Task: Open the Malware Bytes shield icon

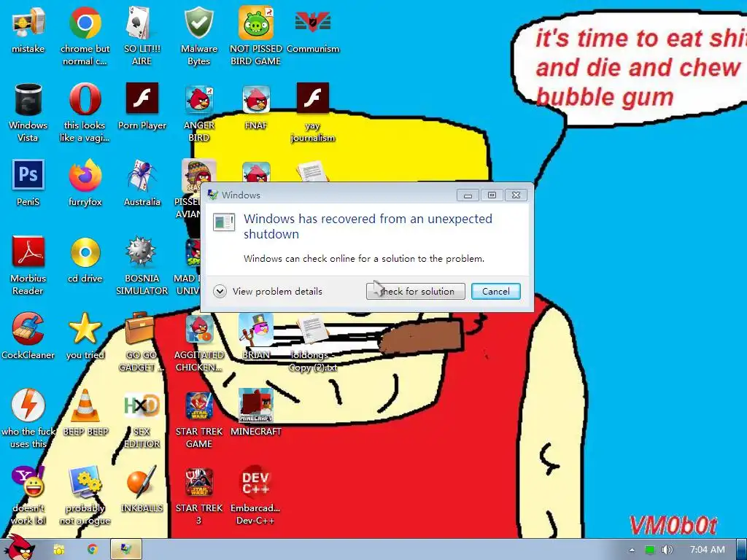Action: 198,23
